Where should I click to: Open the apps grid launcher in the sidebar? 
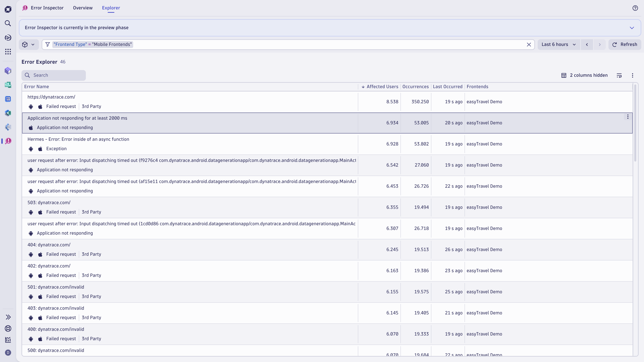[8, 52]
